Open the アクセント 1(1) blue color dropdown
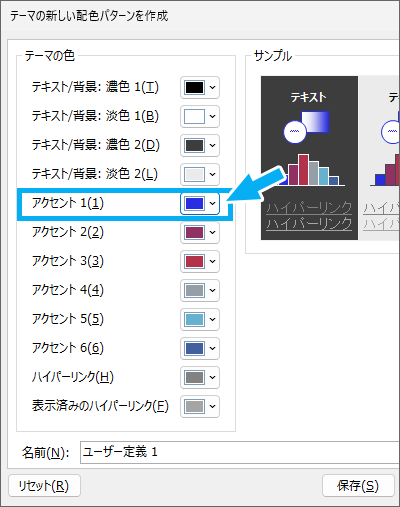400x507 pixels. 200,203
